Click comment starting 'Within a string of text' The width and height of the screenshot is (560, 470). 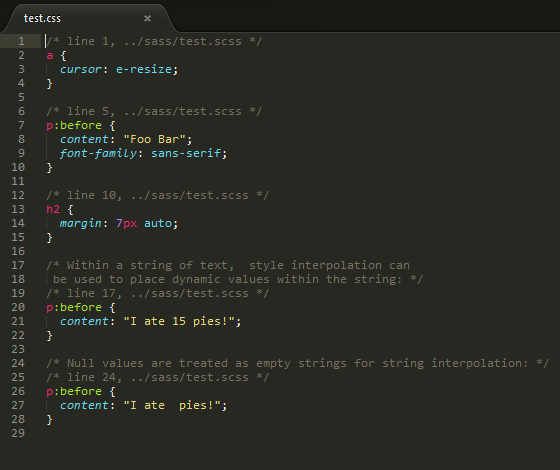[228, 265]
